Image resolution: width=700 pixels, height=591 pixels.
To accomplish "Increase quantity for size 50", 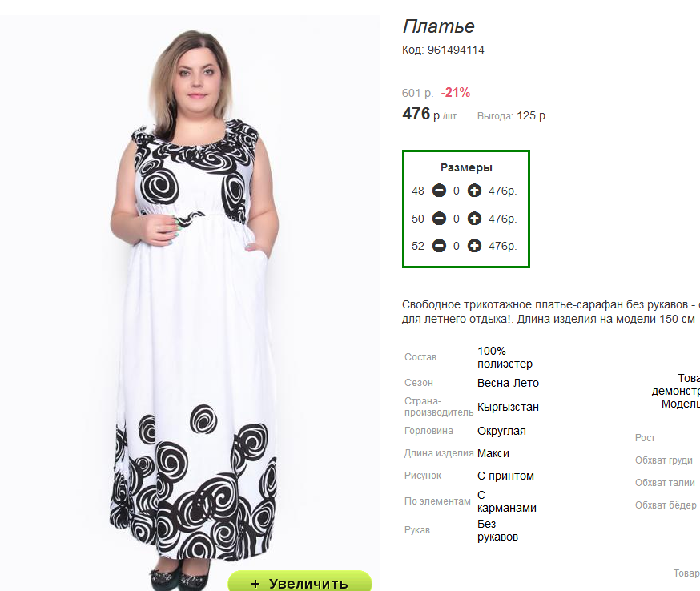I will pyautogui.click(x=474, y=219).
